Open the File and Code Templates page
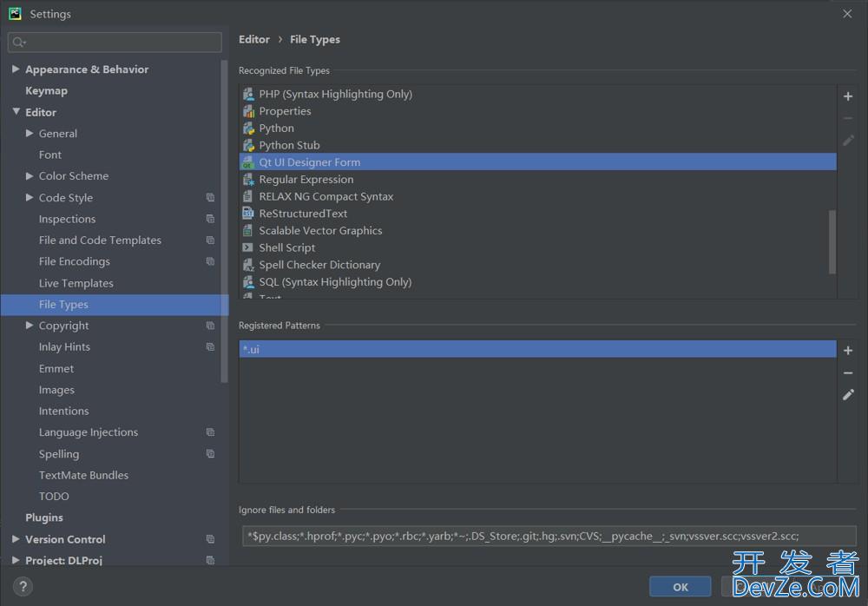This screenshot has width=868, height=606. pos(100,240)
